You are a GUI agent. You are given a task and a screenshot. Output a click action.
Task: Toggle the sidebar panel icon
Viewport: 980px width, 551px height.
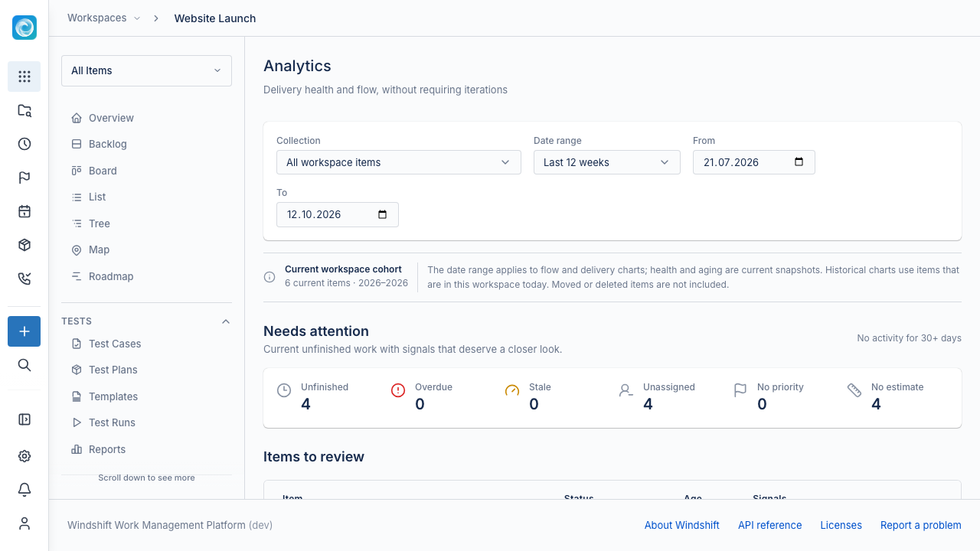pos(24,419)
